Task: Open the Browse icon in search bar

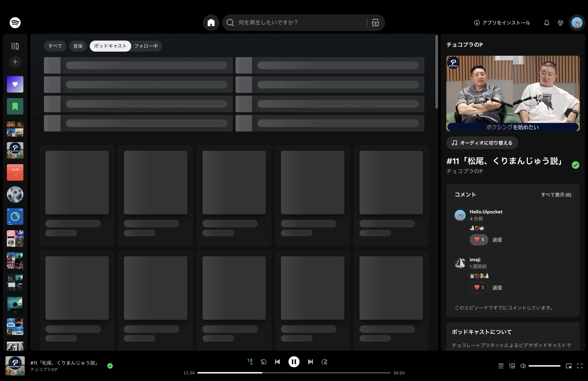Action: point(375,23)
